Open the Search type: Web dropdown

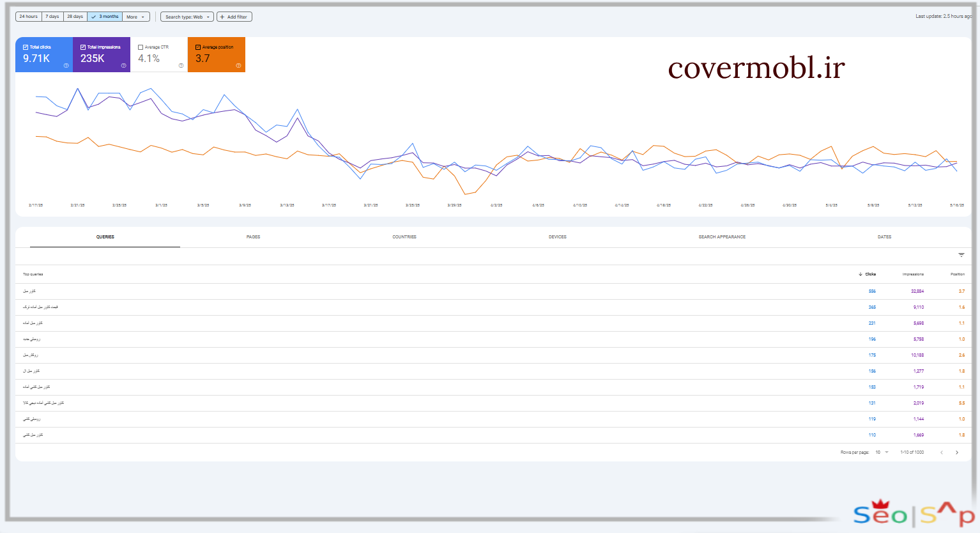(x=187, y=17)
